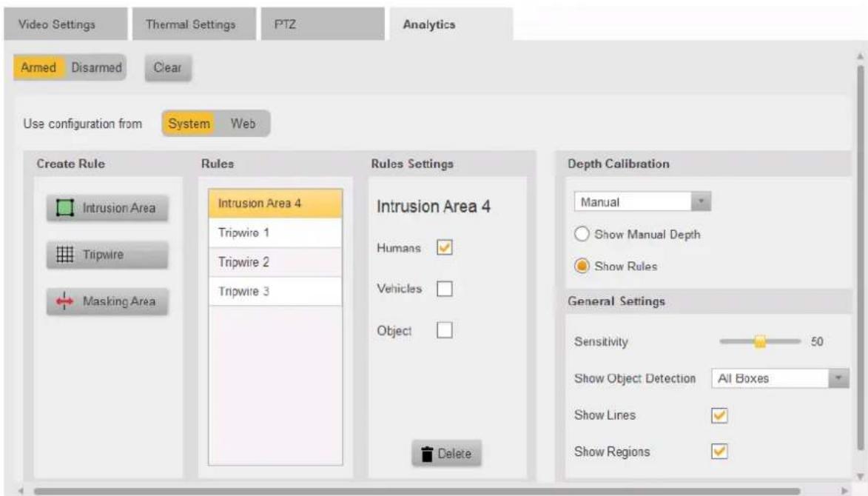Click the green Intrusion Area square icon

point(65,208)
